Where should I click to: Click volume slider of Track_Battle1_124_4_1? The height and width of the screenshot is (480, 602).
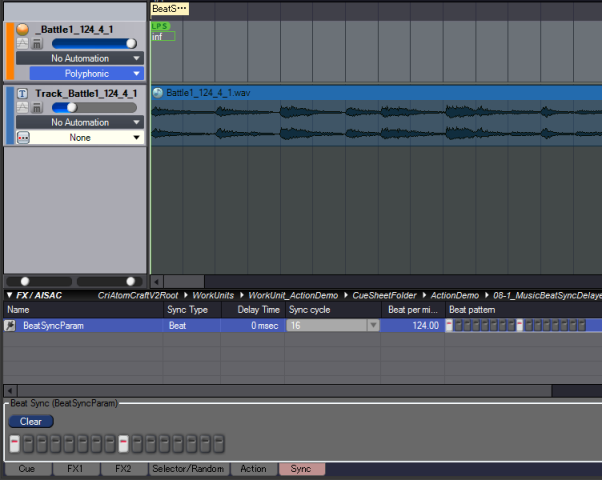pyautogui.click(x=94, y=108)
